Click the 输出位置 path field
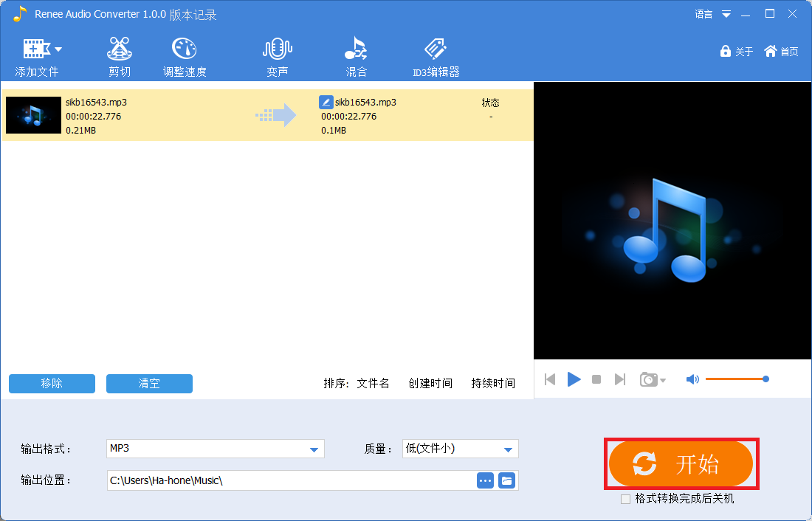 click(291, 480)
